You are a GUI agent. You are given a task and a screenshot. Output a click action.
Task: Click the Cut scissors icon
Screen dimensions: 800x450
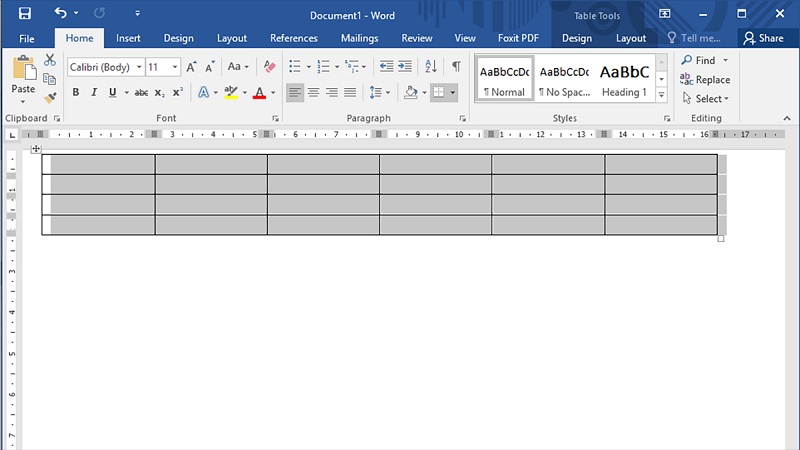[x=49, y=60]
